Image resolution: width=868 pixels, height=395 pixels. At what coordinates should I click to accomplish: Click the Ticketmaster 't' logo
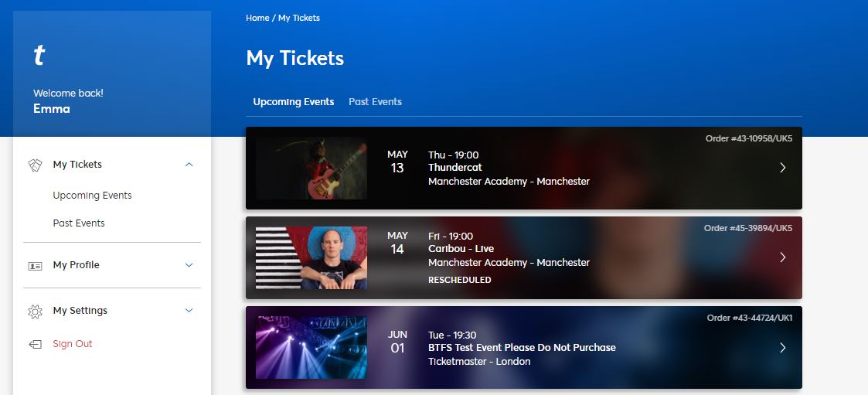[39, 56]
